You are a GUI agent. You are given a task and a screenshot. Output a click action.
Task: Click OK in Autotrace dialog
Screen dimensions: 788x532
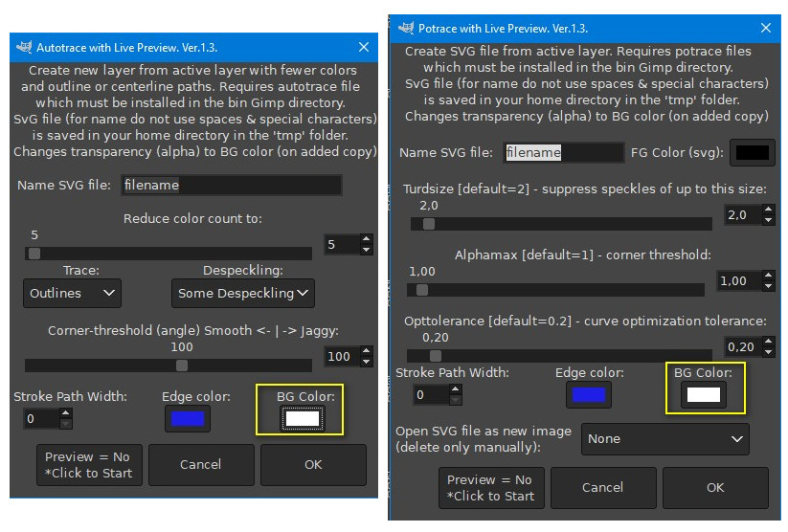(x=313, y=465)
